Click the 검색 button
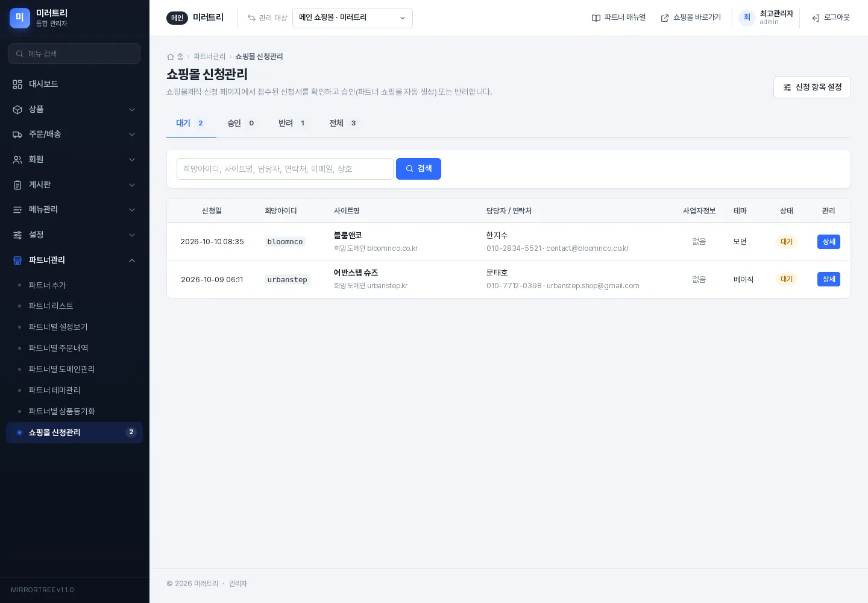The height and width of the screenshot is (603, 868). pos(418,169)
